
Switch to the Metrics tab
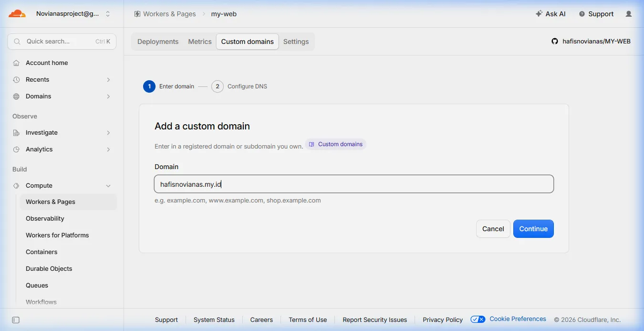(200, 42)
